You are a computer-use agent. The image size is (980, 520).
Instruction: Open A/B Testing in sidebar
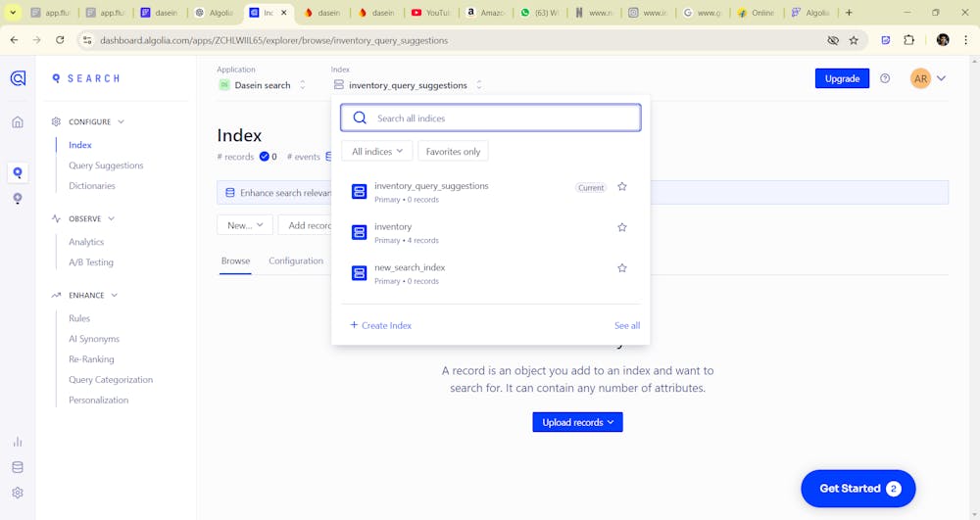(x=90, y=262)
